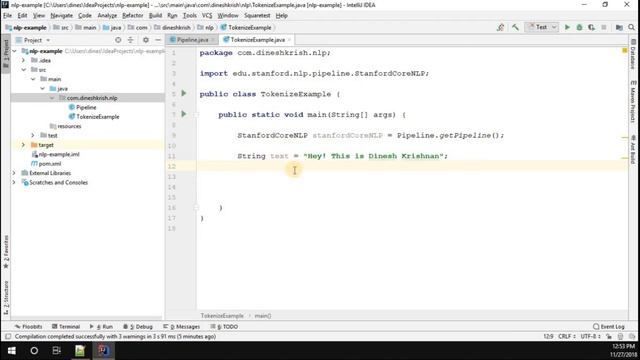
Task: Open the File menu
Action: 7,16
